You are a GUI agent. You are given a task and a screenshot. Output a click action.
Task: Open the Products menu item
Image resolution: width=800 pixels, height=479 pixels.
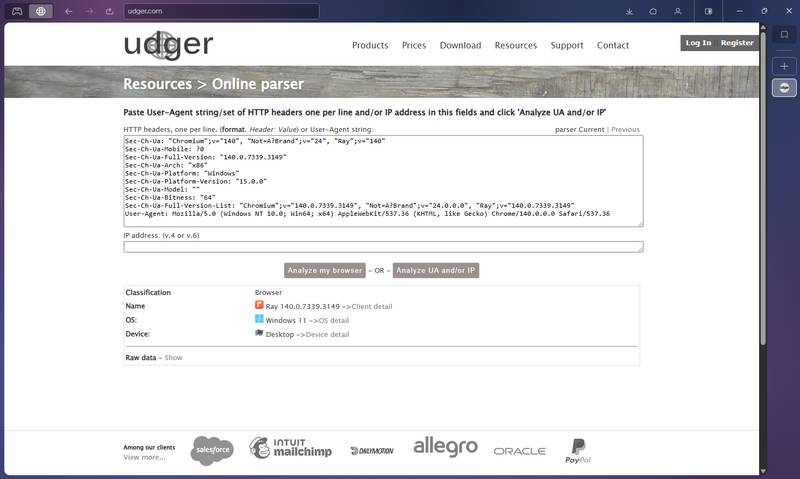(370, 46)
